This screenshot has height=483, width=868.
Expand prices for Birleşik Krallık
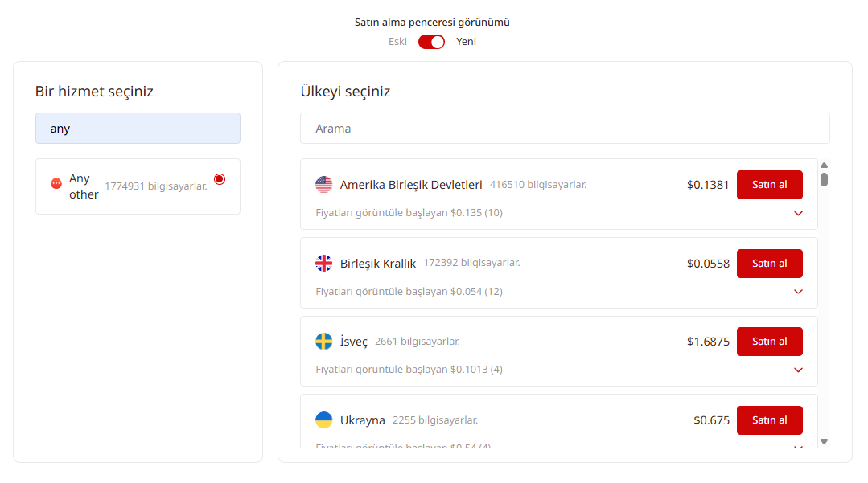[798, 292]
